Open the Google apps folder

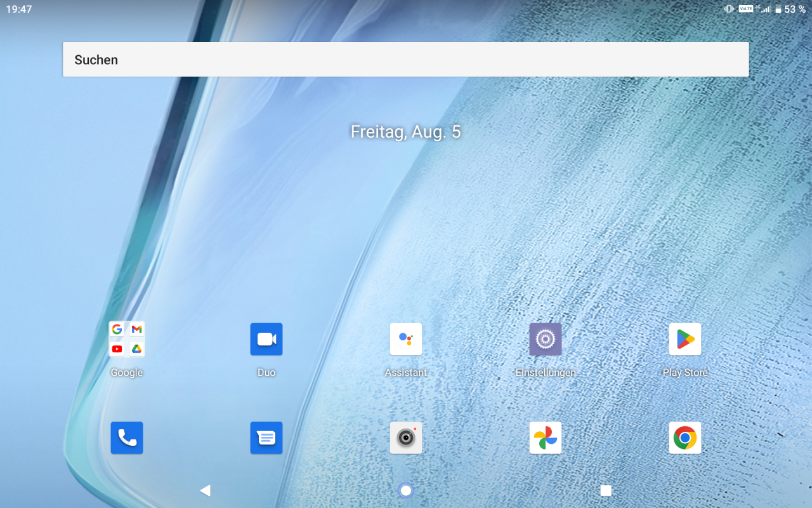point(127,339)
